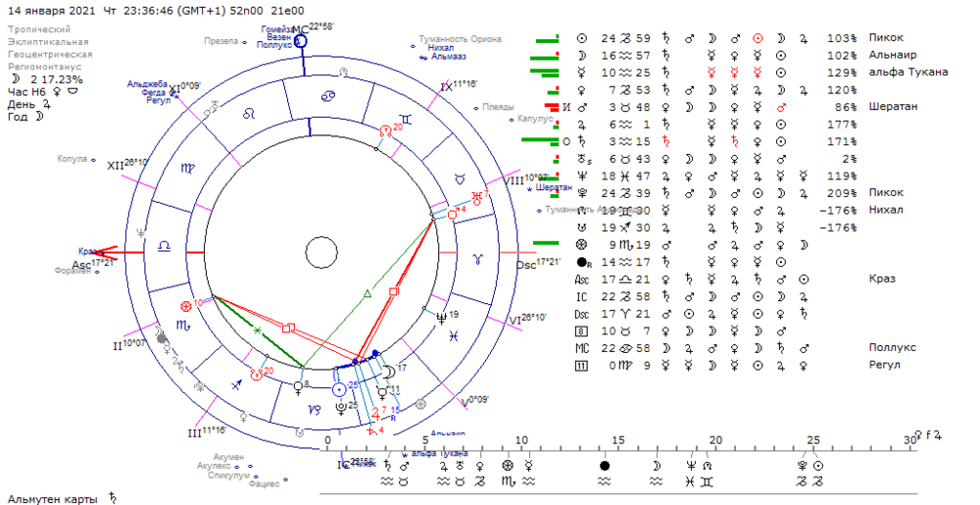Viewport: 980px width, 505px height.
Task: Select the star name "Регул" in the last table row
Action: coord(884,365)
